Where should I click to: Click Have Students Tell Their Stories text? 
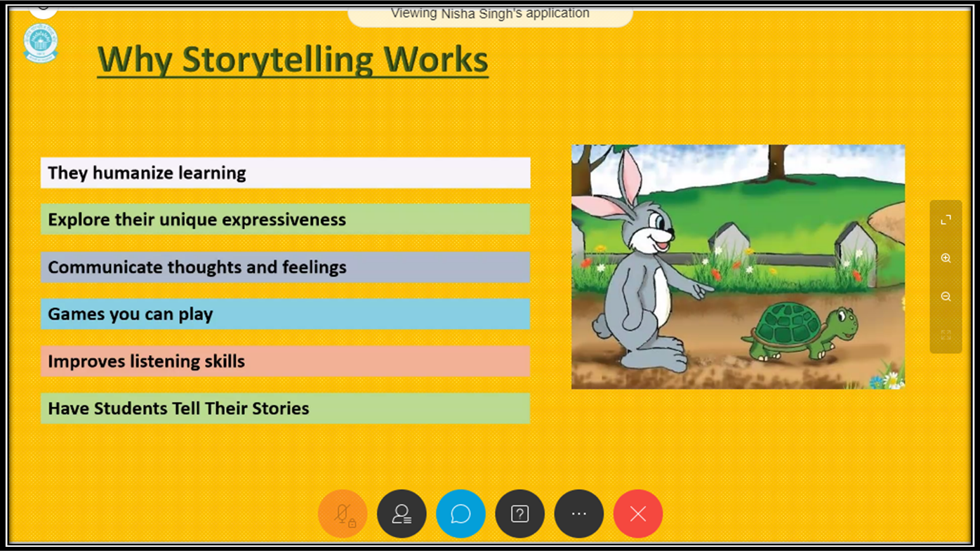[x=178, y=409]
